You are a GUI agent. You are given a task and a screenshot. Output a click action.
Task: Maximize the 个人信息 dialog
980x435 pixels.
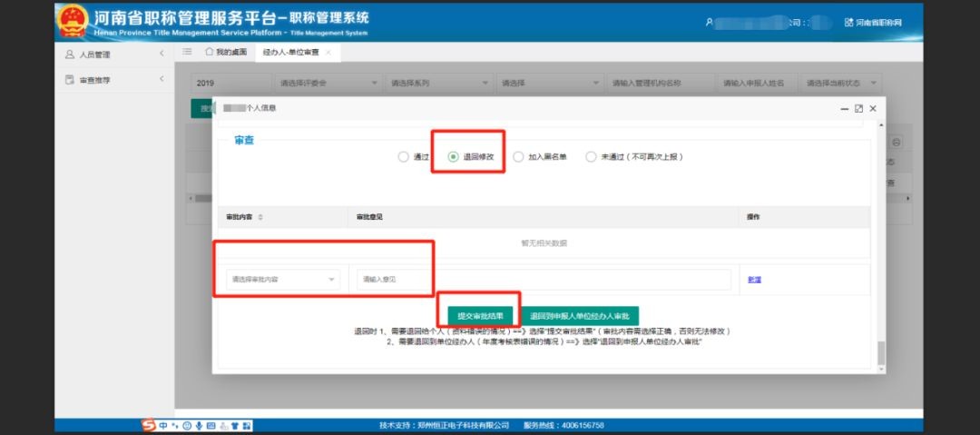coord(858,108)
